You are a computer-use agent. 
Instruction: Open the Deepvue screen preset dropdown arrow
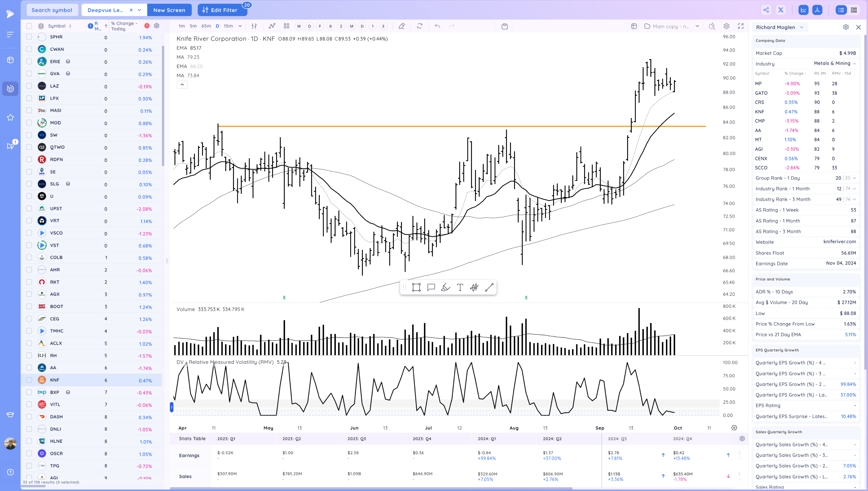tap(139, 10)
